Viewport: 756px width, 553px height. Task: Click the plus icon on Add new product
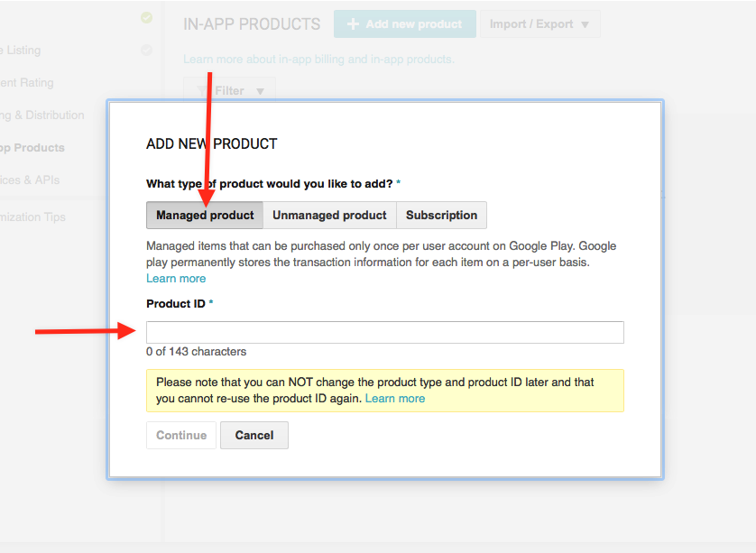click(x=353, y=24)
